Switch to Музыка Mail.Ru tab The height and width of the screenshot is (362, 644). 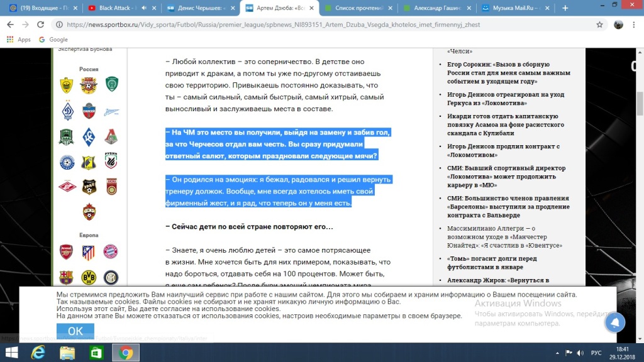[515, 8]
